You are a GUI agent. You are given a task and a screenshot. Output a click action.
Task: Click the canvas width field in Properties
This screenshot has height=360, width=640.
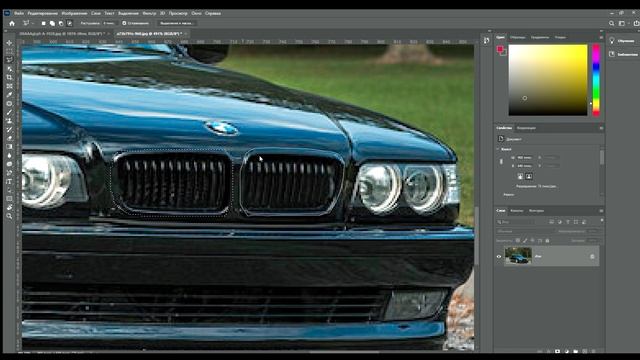[x=526, y=157]
